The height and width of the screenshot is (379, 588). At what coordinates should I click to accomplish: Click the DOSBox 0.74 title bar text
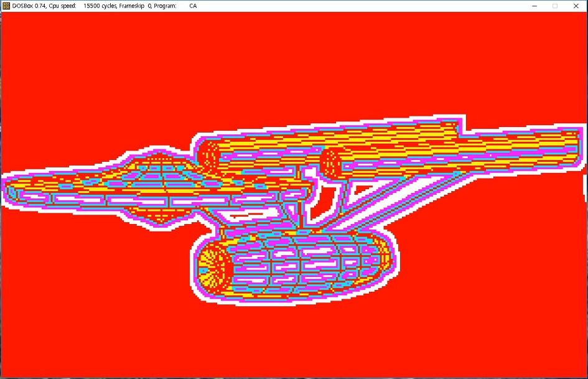pyautogui.click(x=105, y=6)
